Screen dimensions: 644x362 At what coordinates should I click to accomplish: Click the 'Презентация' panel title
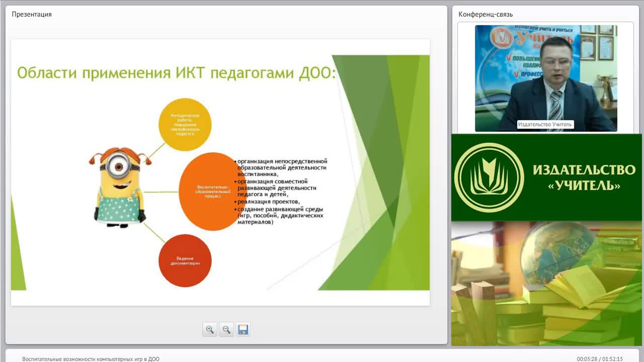(x=32, y=14)
